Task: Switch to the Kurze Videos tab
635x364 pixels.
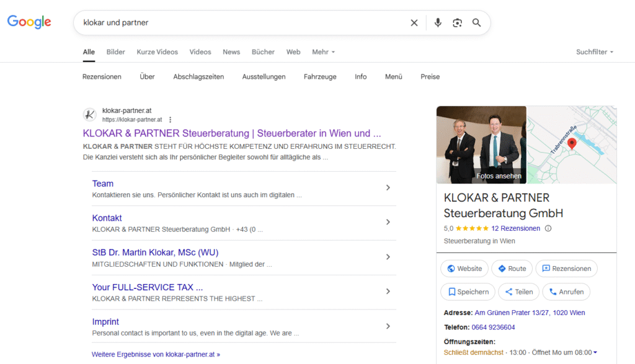Action: pos(157,52)
